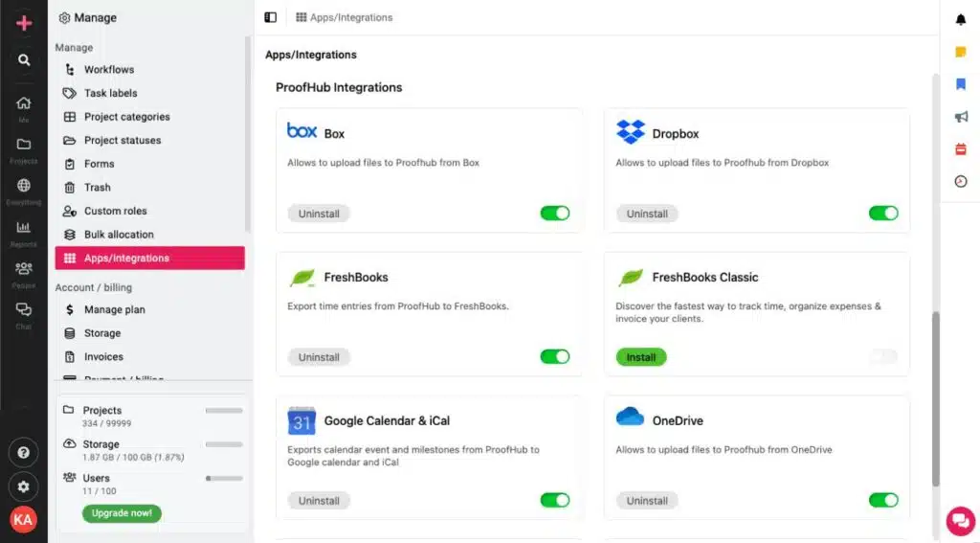This screenshot has height=543, width=980.
Task: Click the main page vertical scrollbar
Action: (935, 398)
